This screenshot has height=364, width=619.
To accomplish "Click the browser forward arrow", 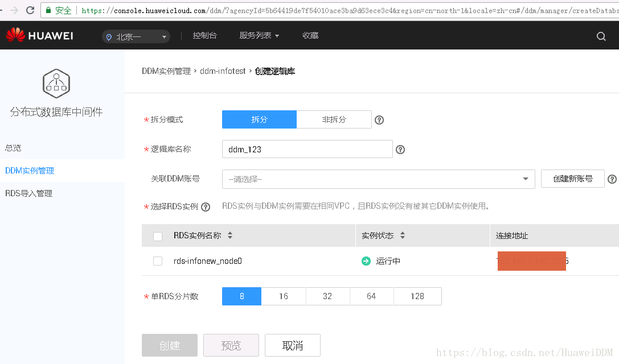I will pos(14,10).
